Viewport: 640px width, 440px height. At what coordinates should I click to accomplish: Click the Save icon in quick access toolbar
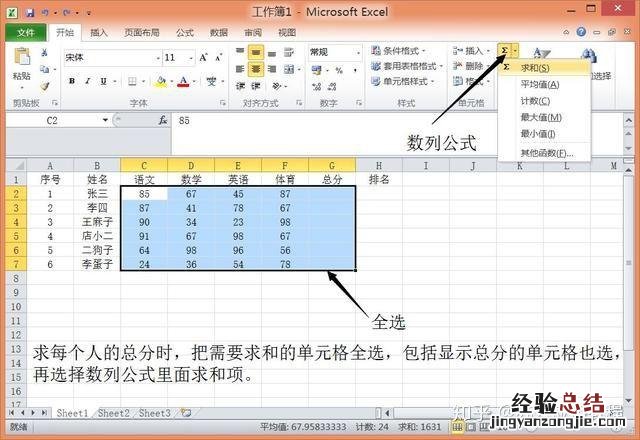(x=30, y=13)
